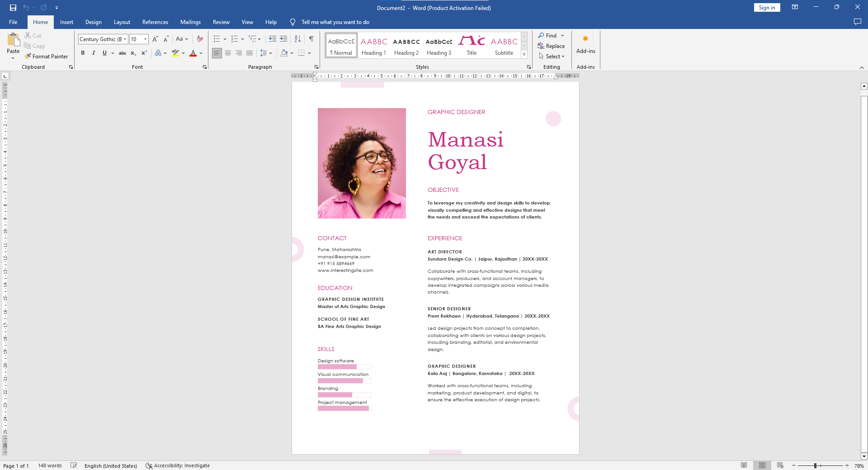This screenshot has width=868, height=470.
Task: Click the superscript icon
Action: 144,53
